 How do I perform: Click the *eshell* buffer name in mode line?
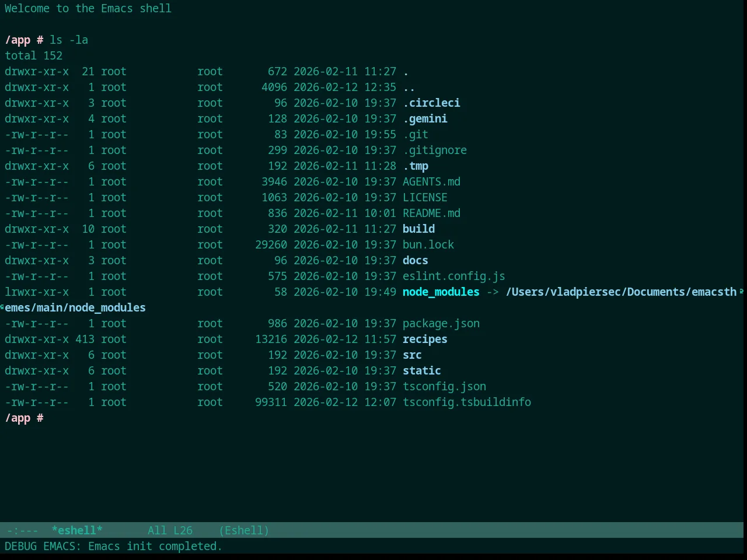click(x=77, y=530)
